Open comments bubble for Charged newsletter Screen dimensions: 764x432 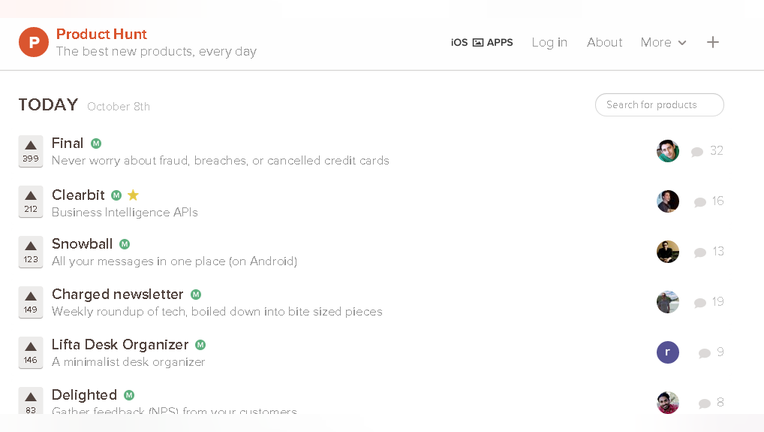click(700, 302)
